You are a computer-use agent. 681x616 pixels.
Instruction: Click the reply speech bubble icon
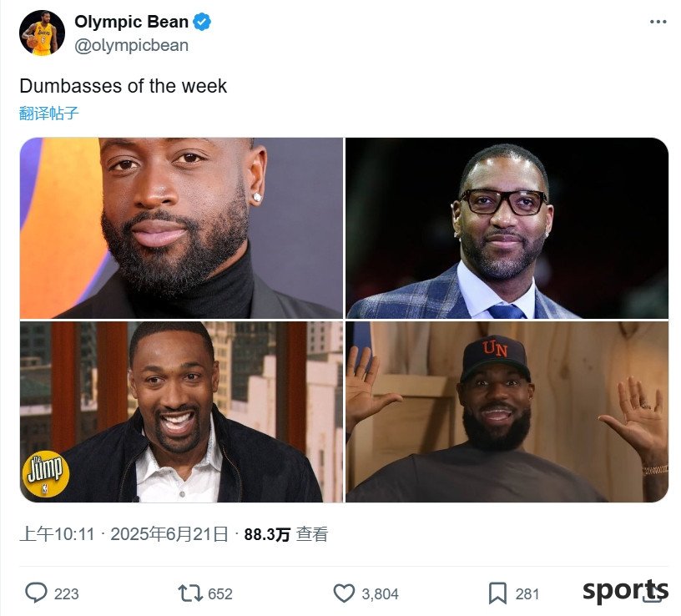pyautogui.click(x=36, y=593)
